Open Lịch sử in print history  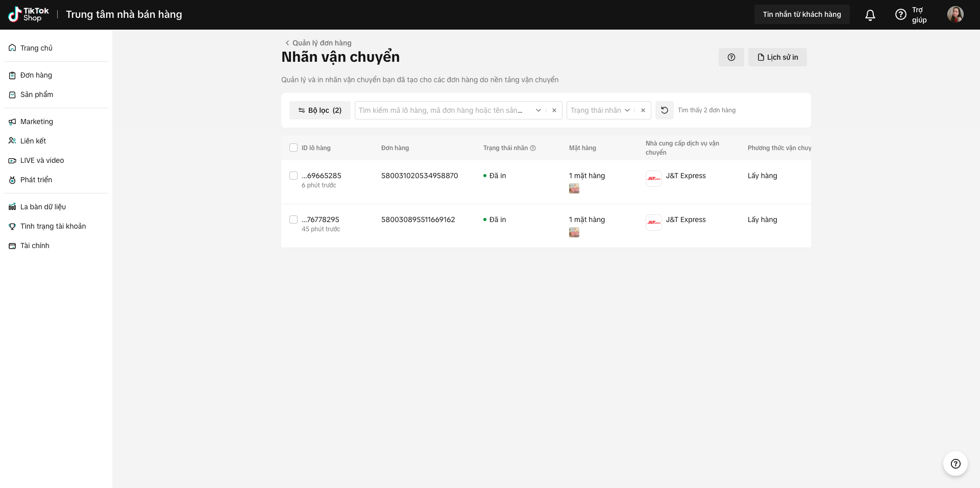click(777, 57)
